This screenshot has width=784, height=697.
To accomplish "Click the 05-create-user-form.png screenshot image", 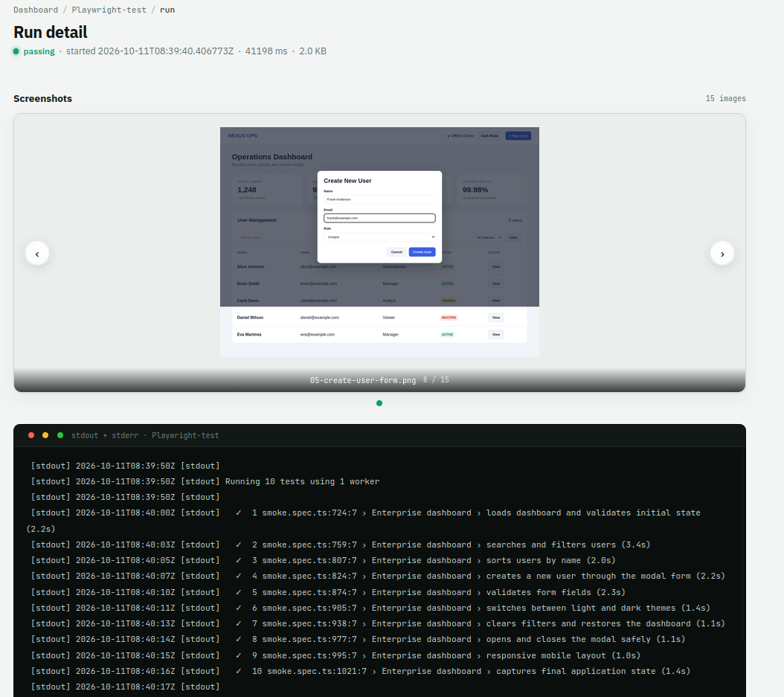I will [x=379, y=242].
